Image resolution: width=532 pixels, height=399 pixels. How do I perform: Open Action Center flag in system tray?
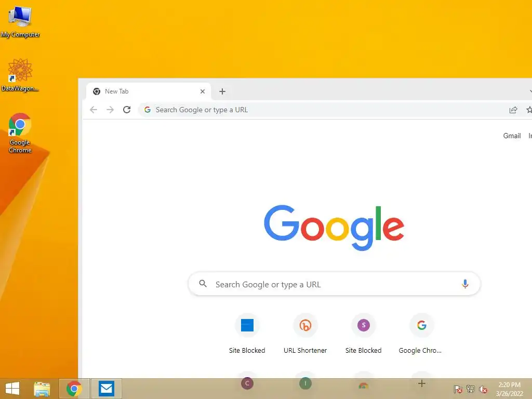coord(458,389)
